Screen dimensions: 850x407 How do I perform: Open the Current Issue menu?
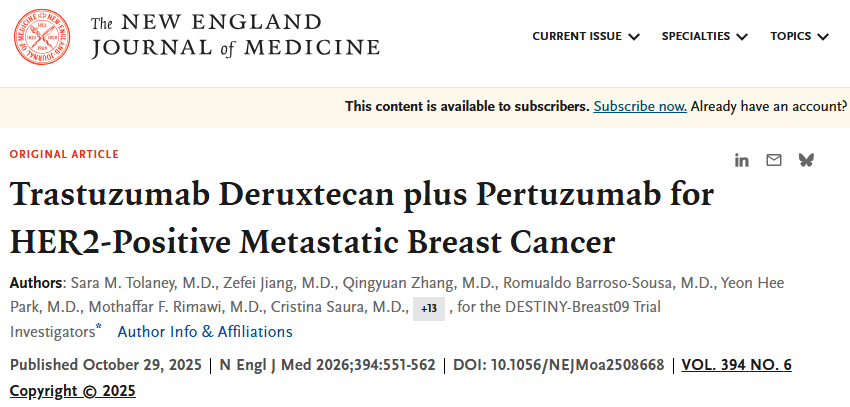(x=585, y=36)
